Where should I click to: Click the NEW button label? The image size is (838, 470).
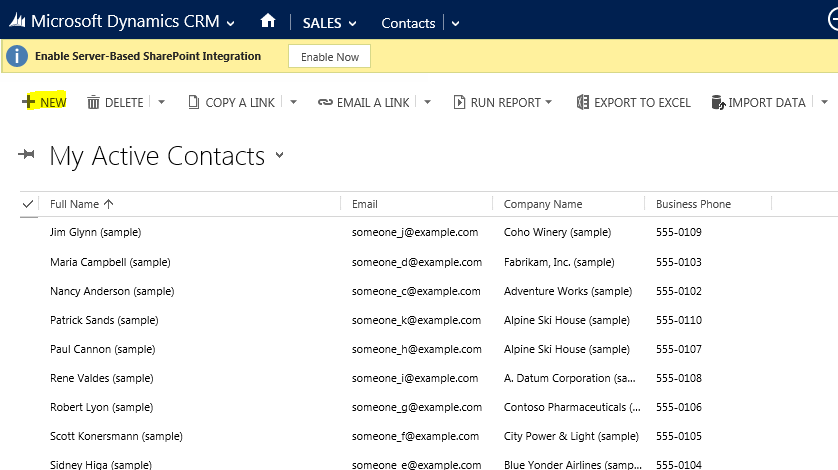[x=53, y=102]
